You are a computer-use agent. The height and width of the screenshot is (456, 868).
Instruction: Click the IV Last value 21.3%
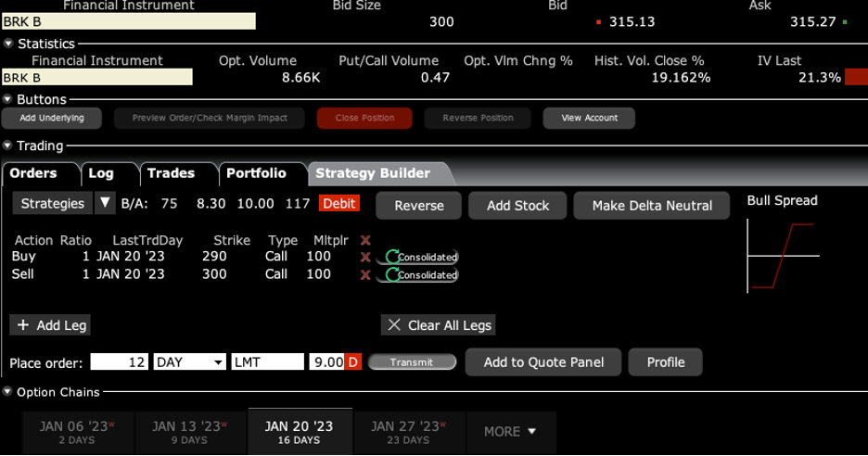[820, 78]
